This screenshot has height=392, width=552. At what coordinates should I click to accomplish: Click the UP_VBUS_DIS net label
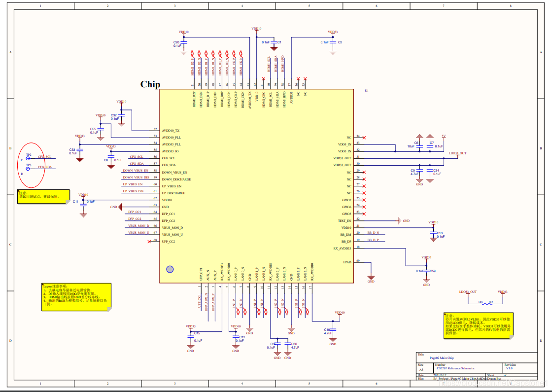pos(133,191)
